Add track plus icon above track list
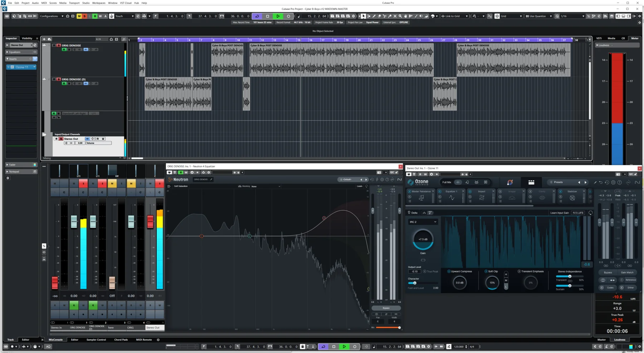Image resolution: width=644 pixels, height=353 pixels. click(44, 39)
